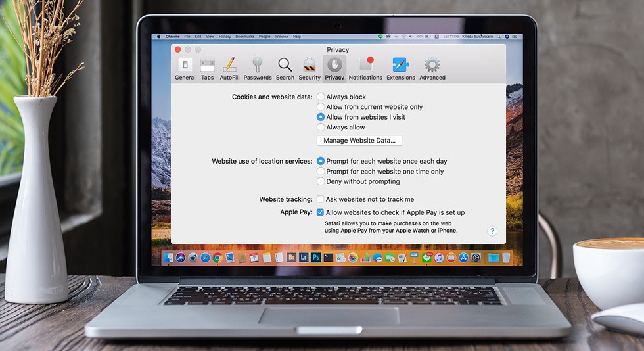Open the Window menu
The width and height of the screenshot is (644, 351).
(282, 37)
